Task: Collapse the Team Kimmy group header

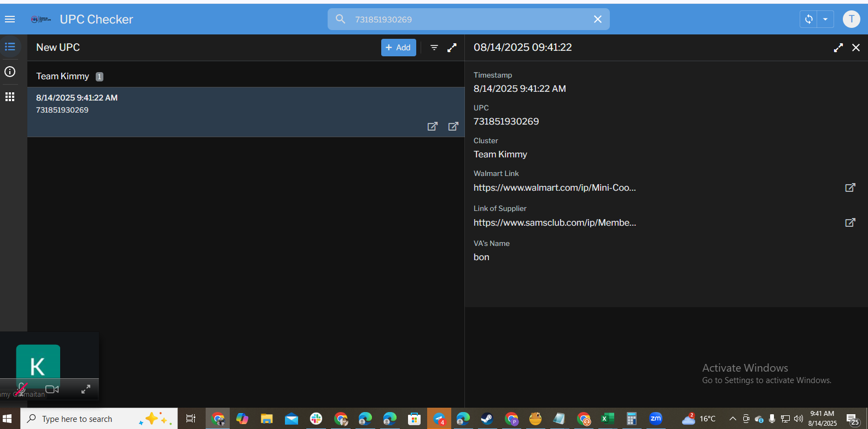Action: click(63, 77)
